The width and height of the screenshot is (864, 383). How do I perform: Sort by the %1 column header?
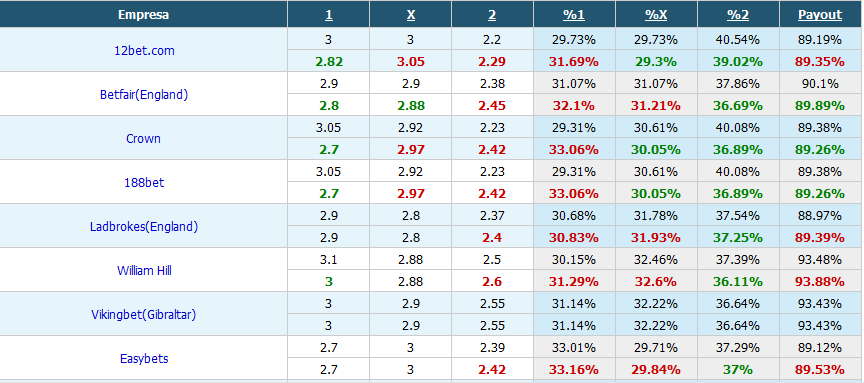[x=574, y=15]
